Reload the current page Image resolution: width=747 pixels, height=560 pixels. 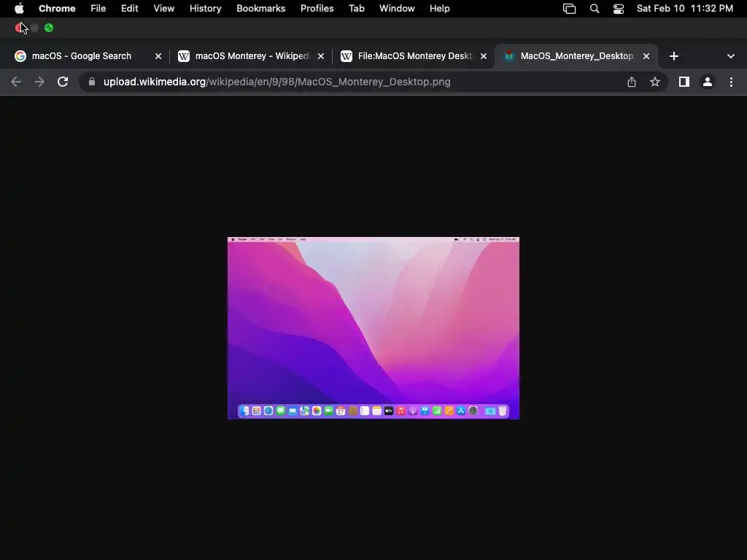[63, 82]
